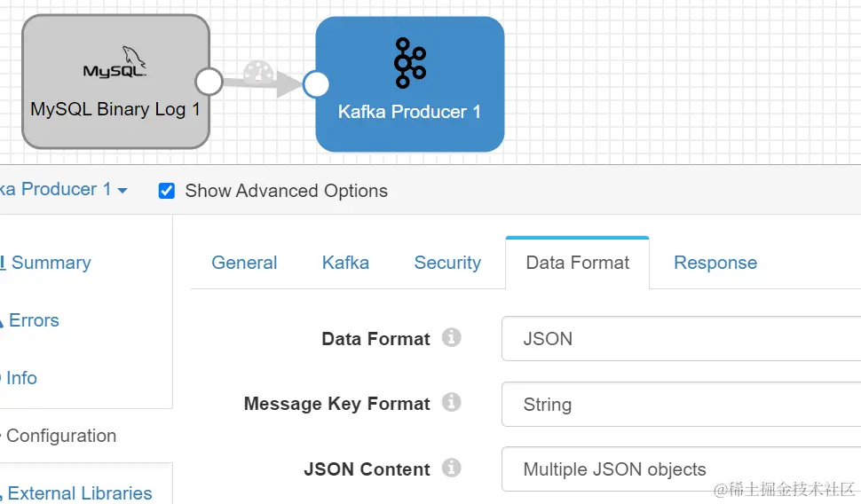
Task: Open the Data Format JSON dropdown
Action: click(x=680, y=339)
